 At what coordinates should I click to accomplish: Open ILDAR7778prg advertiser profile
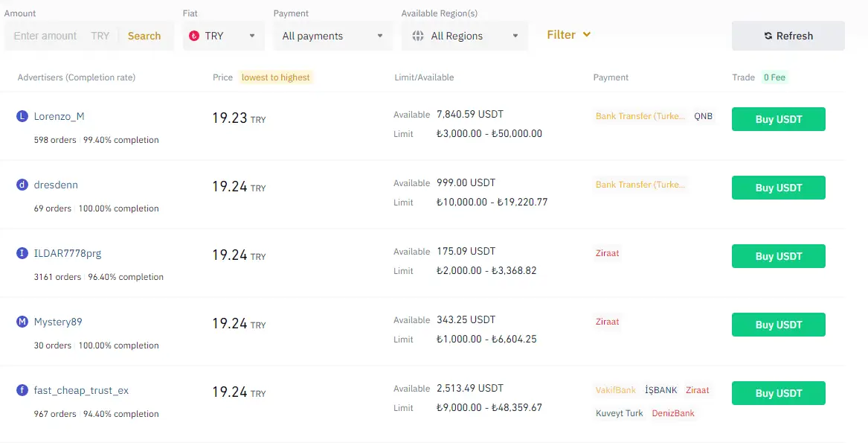pyautogui.click(x=68, y=253)
